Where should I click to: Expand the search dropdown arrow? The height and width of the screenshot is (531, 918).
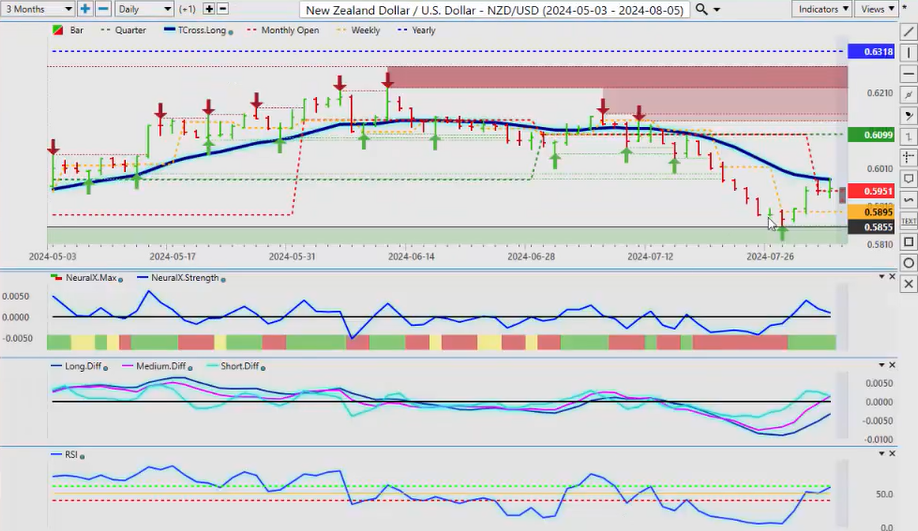pos(717,9)
